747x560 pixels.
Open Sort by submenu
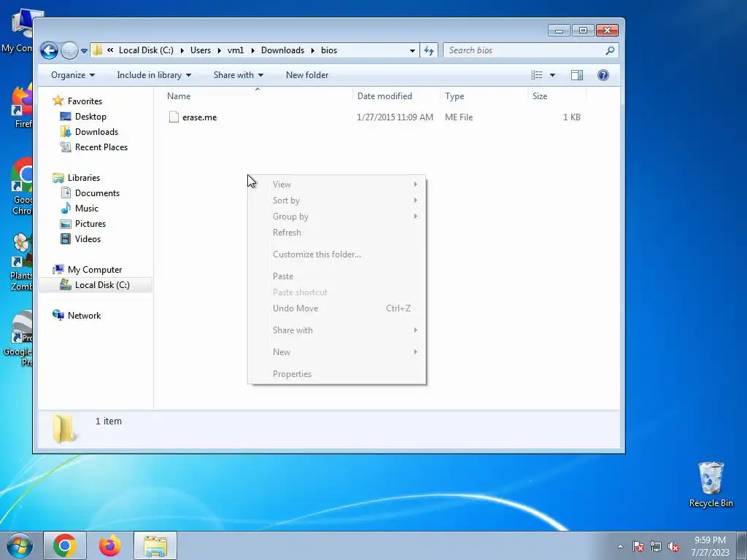(x=337, y=201)
